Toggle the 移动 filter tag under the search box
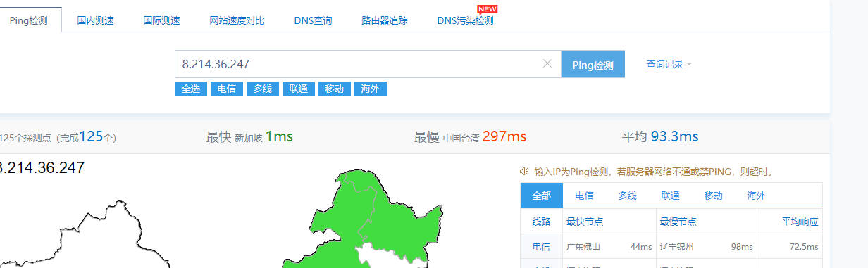The image size is (868, 268). (x=335, y=89)
